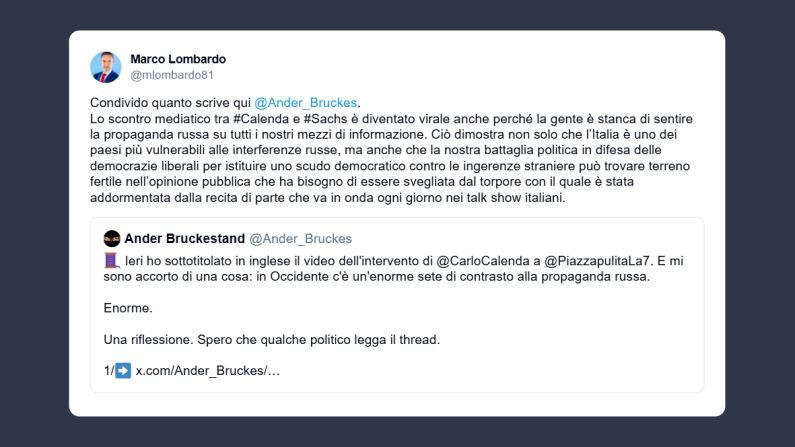Click Marco Lombardo's profile avatar
This screenshot has width=795, height=447.
point(105,67)
